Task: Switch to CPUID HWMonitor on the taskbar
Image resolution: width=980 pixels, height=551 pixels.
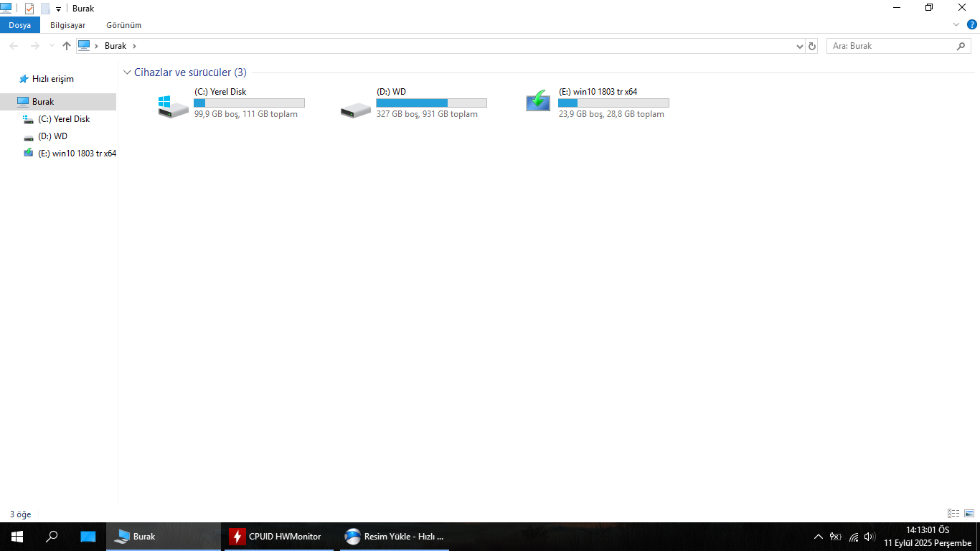Action: pos(279,537)
